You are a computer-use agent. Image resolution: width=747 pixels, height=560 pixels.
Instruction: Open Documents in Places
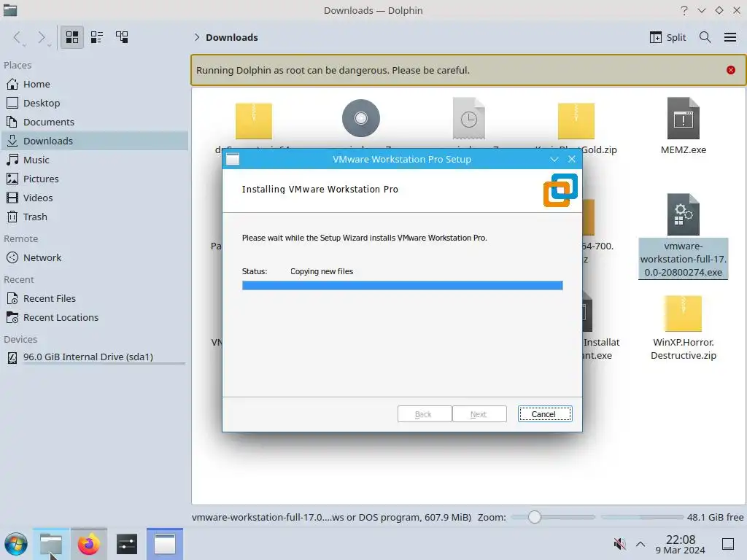(94, 122)
